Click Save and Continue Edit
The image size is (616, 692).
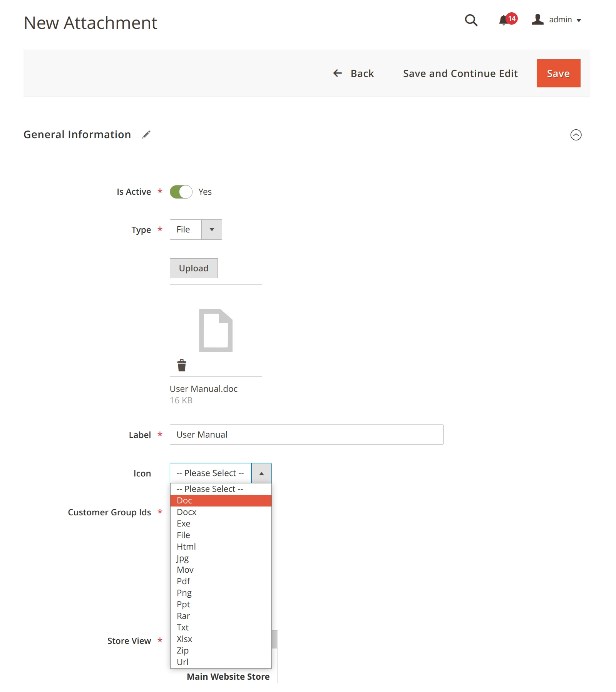460,73
